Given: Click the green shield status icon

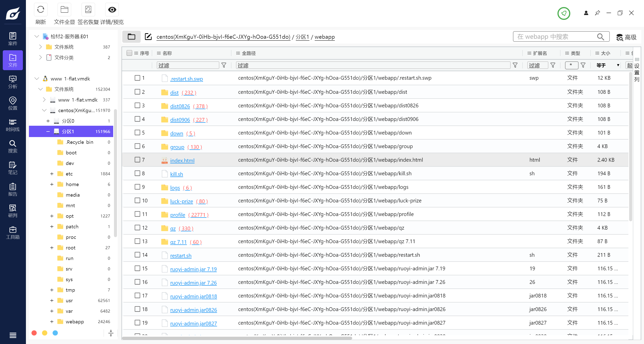Looking at the screenshot, I should click(x=563, y=13).
